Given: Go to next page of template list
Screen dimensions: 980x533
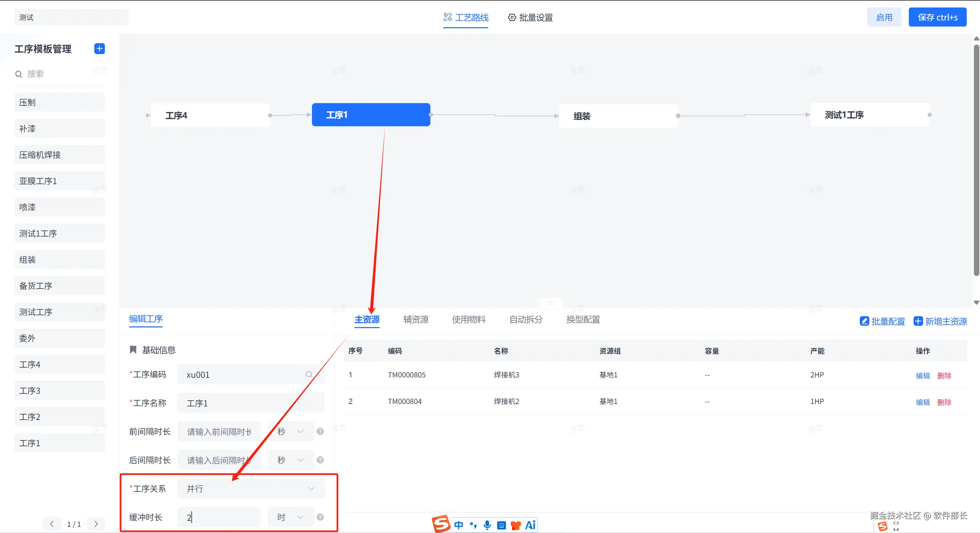Looking at the screenshot, I should pyautogui.click(x=96, y=524).
